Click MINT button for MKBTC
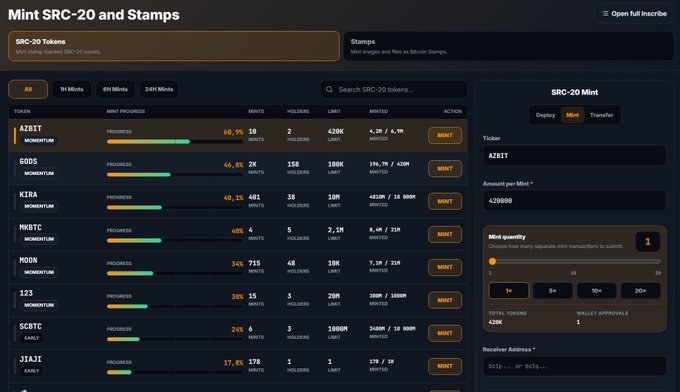 [x=445, y=234]
